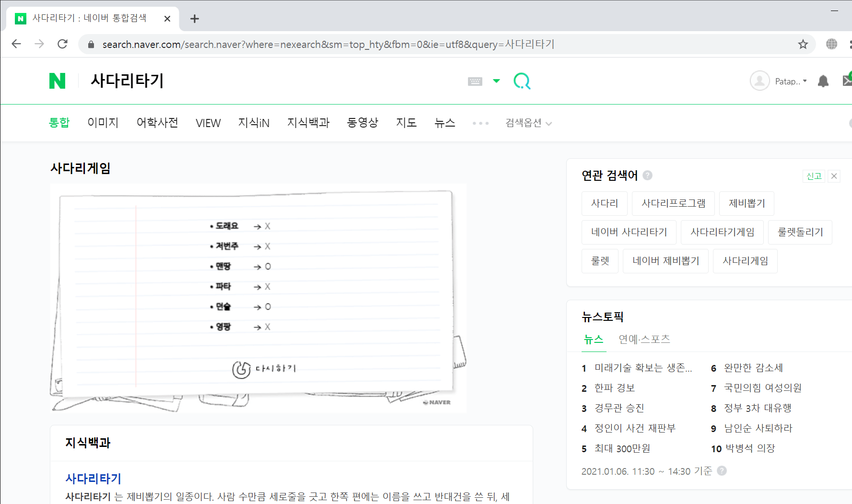Open news topic 경무관 승진
The image size is (852, 504).
tap(619, 408)
